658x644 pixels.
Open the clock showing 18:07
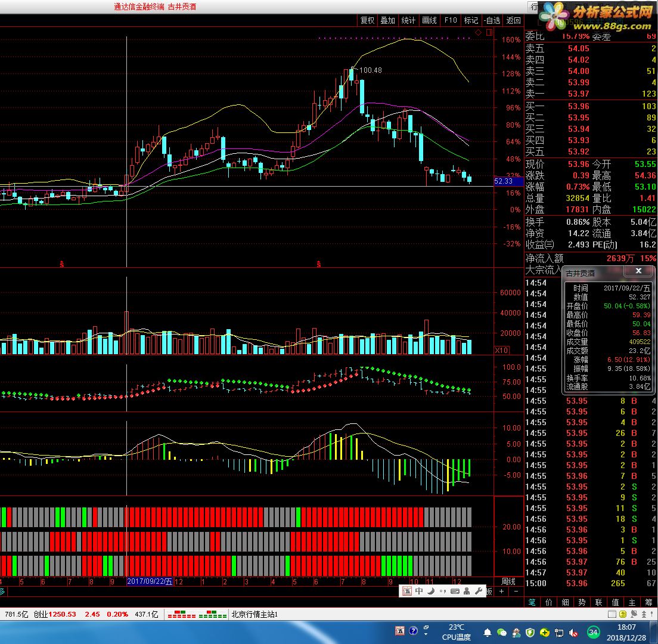tap(626, 632)
